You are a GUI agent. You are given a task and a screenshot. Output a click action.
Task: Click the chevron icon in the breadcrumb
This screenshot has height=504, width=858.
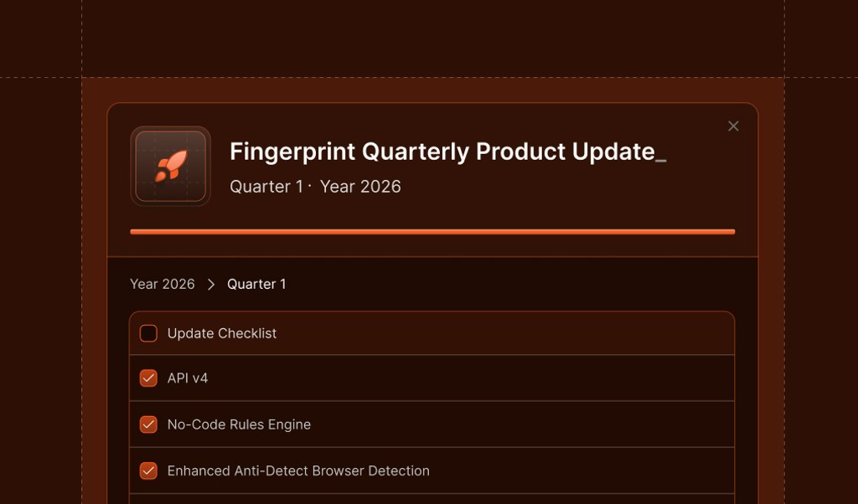211,284
